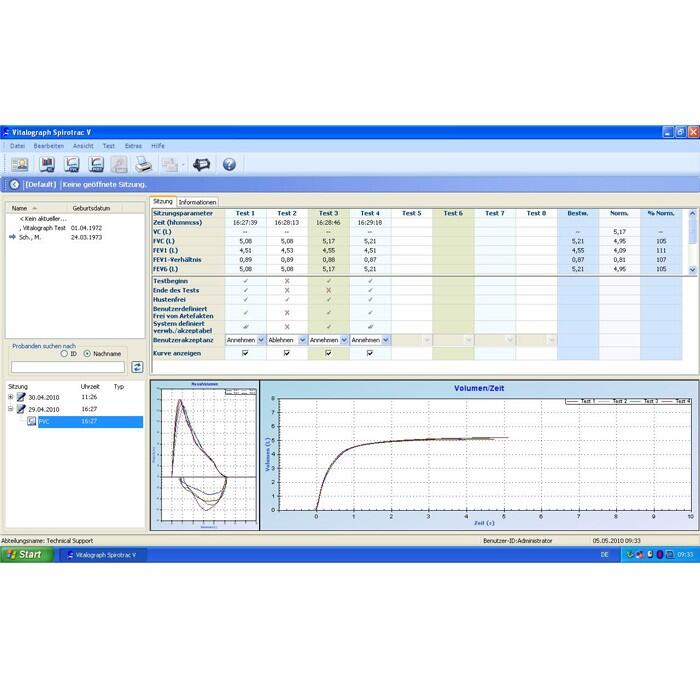Toggle Kurve anzeigen checkbox for Test 3

328,353
